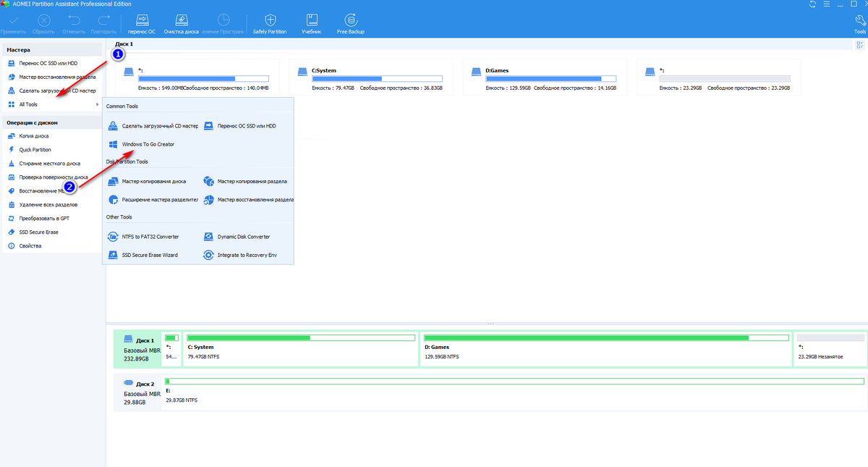Launch Мастер копирования диска
Screen dimensions: 868x467
147,181
